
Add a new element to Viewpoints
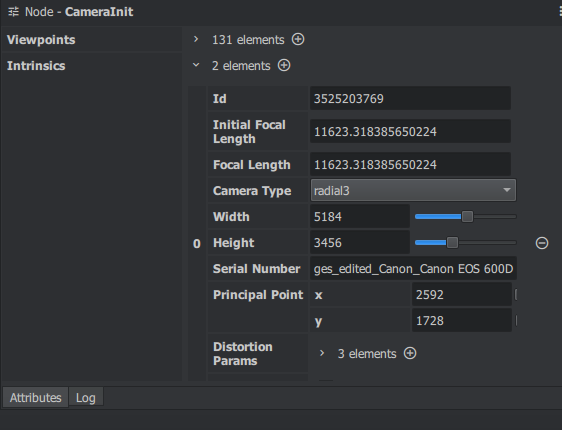click(298, 39)
